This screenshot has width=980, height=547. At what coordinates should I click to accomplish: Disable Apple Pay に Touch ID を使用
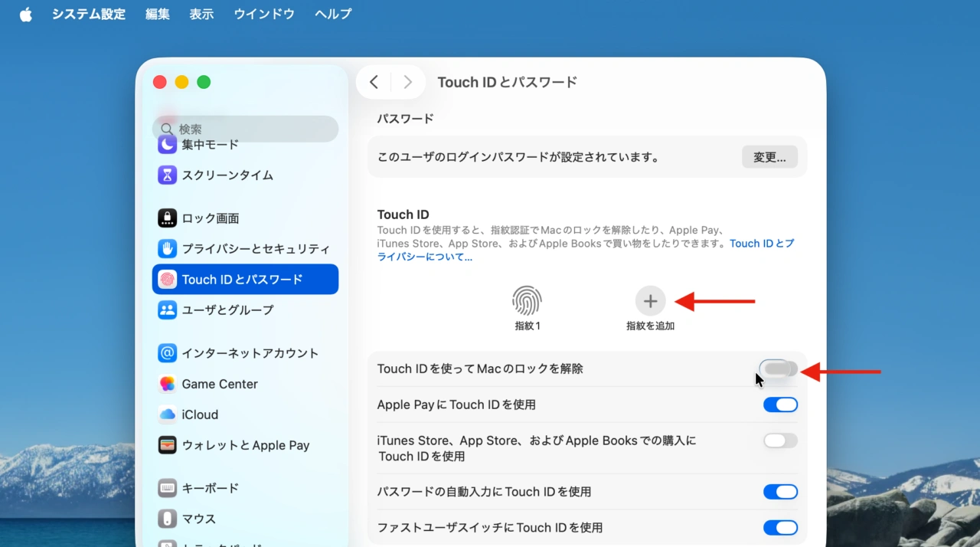[780, 405]
